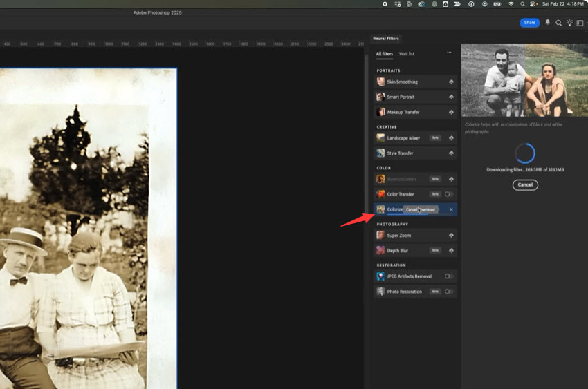Click the Beta badge on Landscape Mixer

pos(435,138)
